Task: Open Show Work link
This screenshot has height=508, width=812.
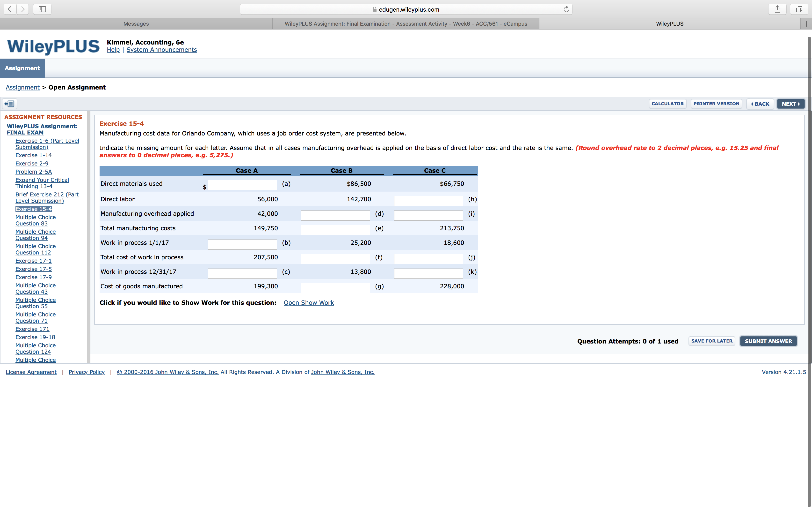Action: [309, 303]
